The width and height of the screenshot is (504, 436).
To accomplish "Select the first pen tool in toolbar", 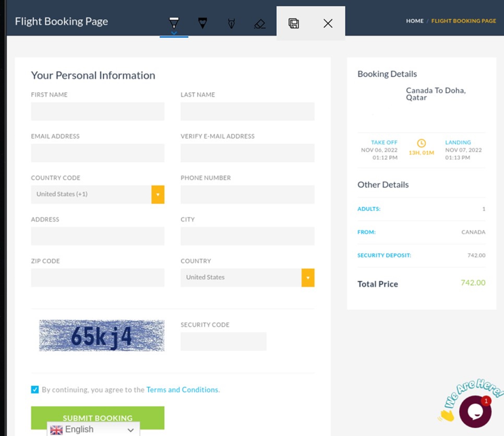I will point(174,23).
